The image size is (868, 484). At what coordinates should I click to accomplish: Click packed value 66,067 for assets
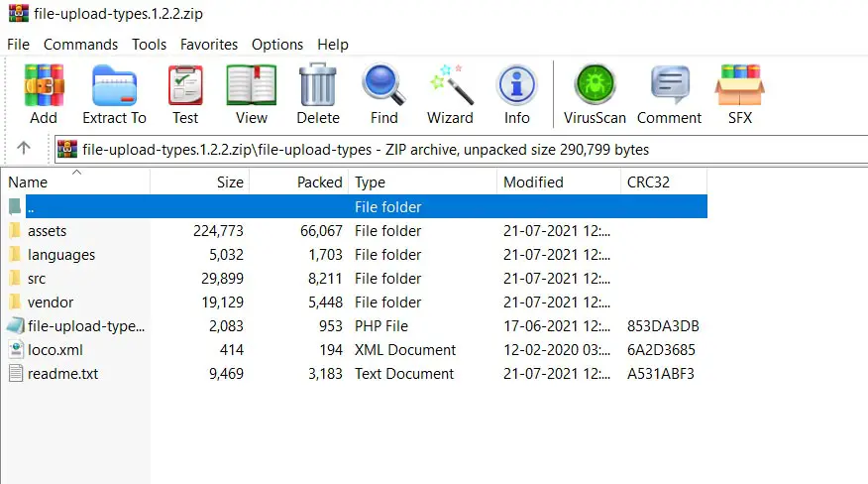[x=322, y=231]
